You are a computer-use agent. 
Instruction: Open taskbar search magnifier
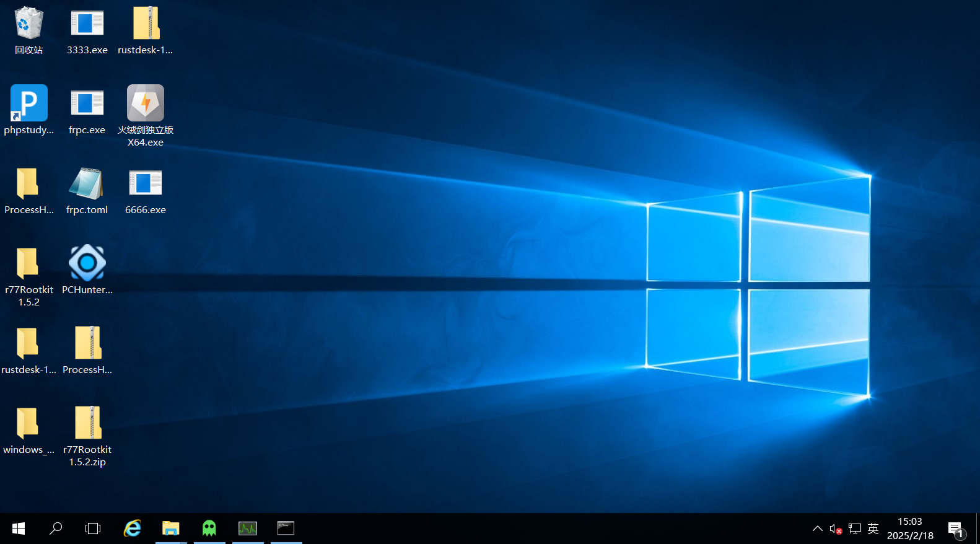click(x=56, y=529)
